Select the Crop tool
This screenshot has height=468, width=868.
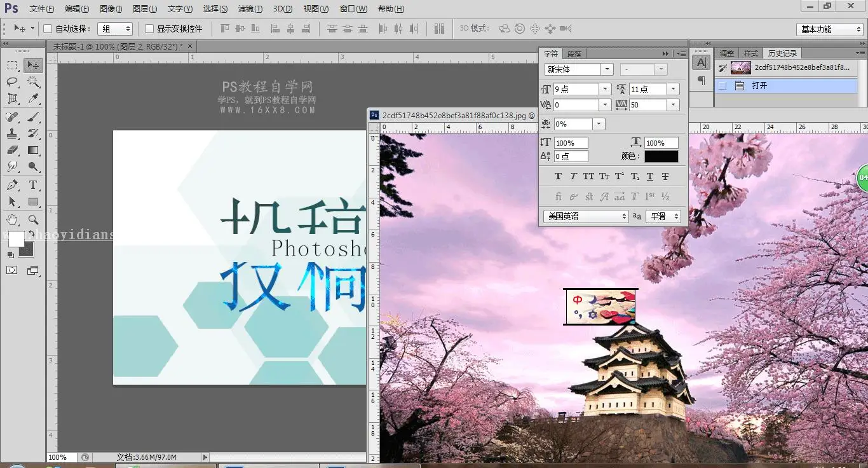point(12,99)
